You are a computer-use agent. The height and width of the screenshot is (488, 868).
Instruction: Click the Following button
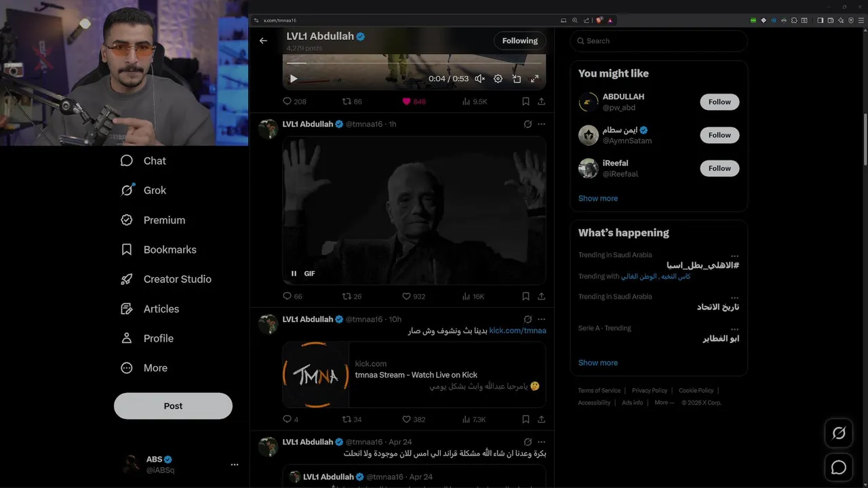(520, 41)
